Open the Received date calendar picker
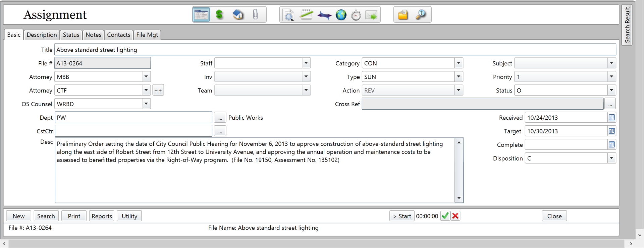 click(x=612, y=117)
